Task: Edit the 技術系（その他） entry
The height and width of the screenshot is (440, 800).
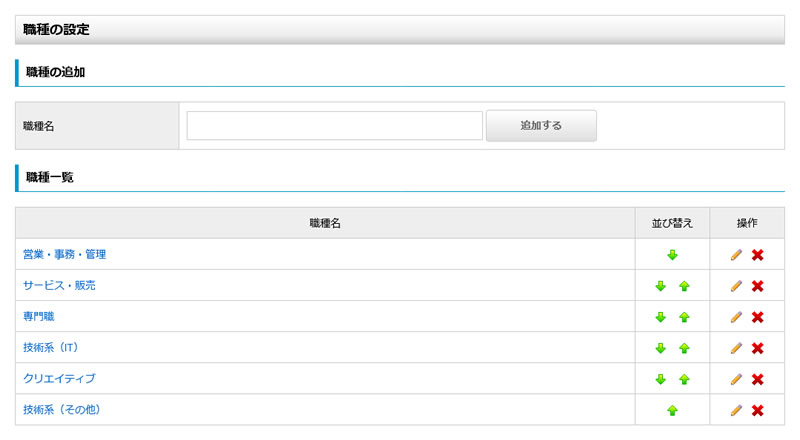Action: pyautogui.click(x=736, y=410)
